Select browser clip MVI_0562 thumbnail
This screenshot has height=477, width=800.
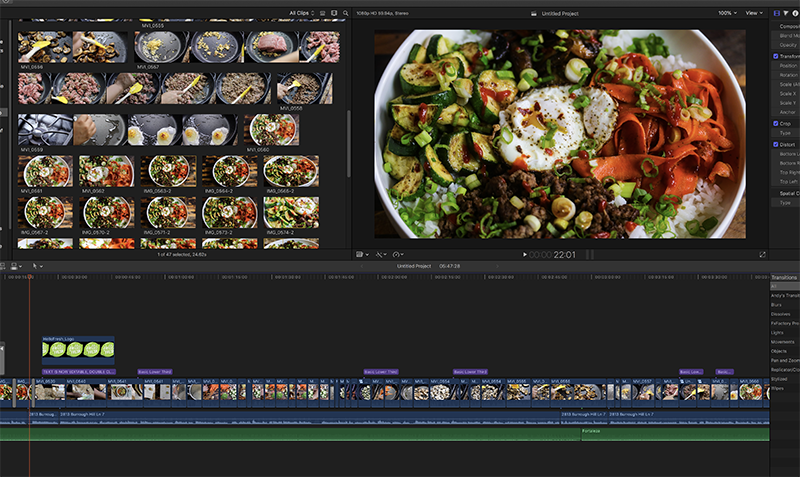coord(107,171)
